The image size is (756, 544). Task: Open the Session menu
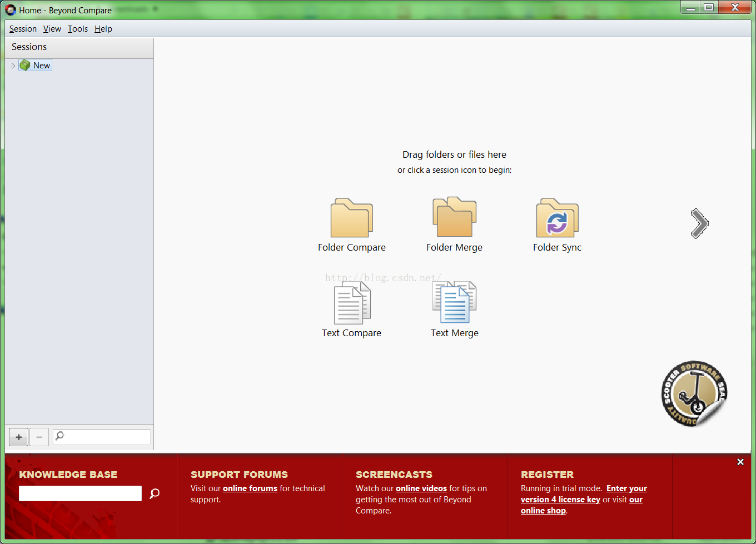point(23,29)
